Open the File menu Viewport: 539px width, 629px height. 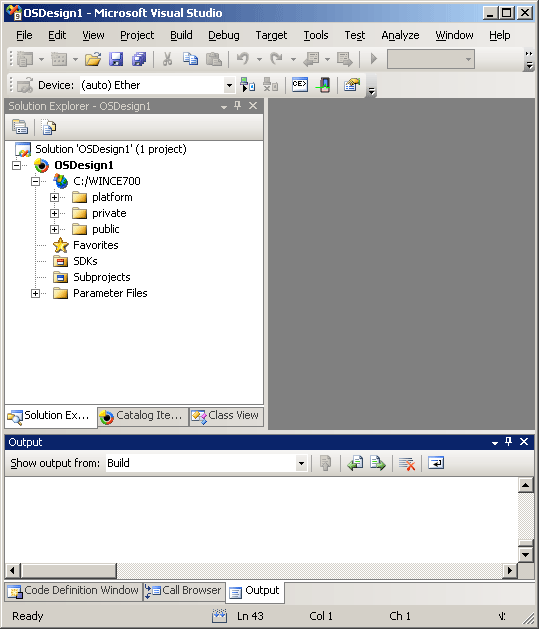[x=24, y=35]
